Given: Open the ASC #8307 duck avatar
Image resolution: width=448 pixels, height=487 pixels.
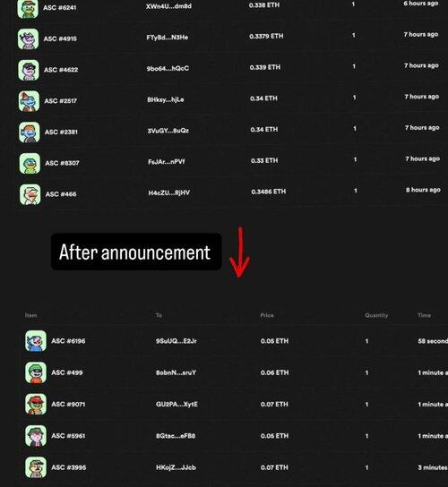Looking at the screenshot, I should [30, 163].
